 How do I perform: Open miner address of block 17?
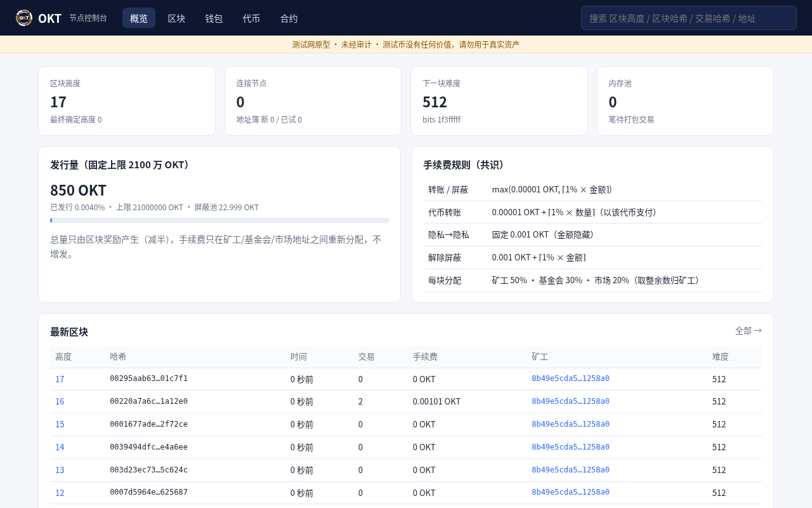570,378
